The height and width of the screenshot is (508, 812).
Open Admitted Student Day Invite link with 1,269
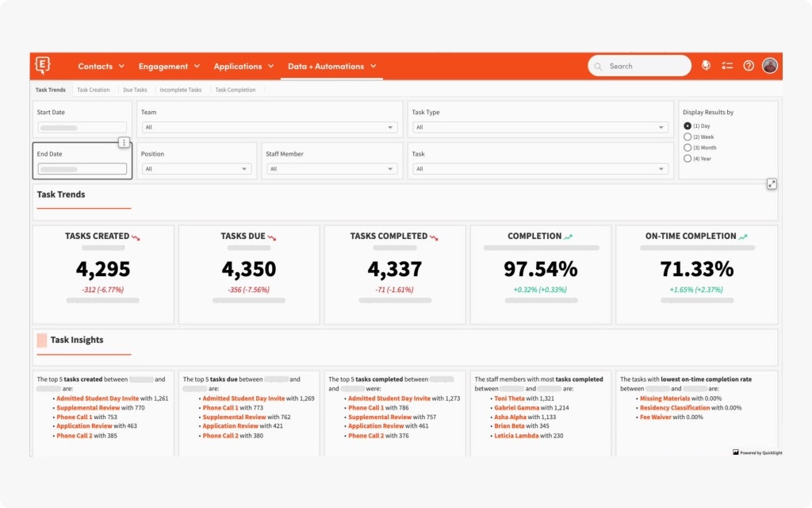pos(244,398)
